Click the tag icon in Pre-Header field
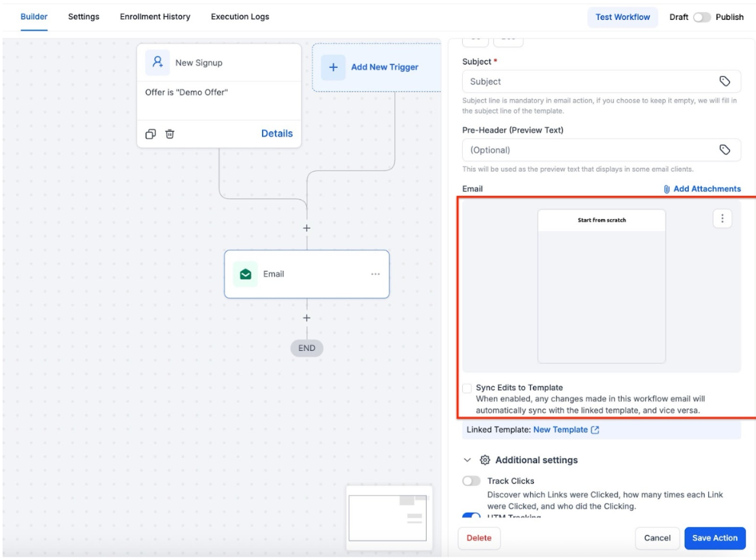Image resolution: width=756 pixels, height=560 pixels. click(724, 150)
